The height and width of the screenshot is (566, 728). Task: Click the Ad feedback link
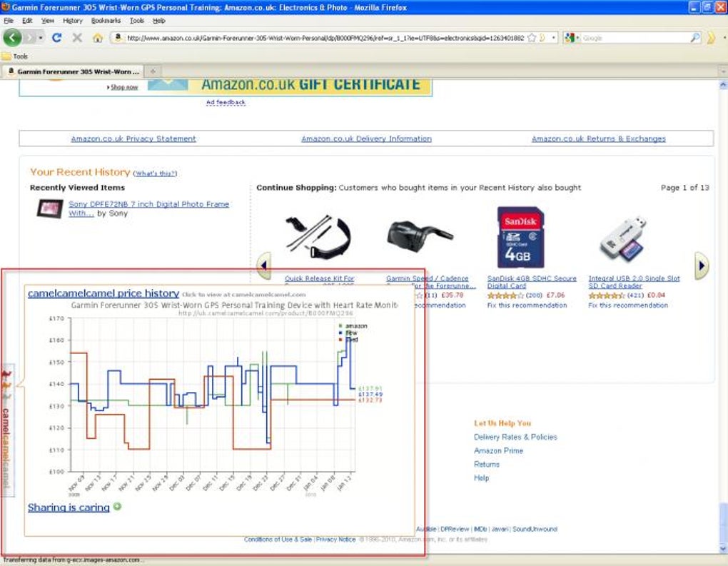pyautogui.click(x=226, y=102)
